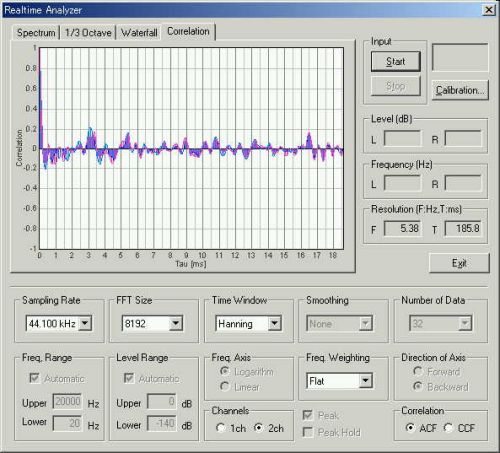
Task: Select the 2ch channel radio button
Action: [x=269, y=428]
